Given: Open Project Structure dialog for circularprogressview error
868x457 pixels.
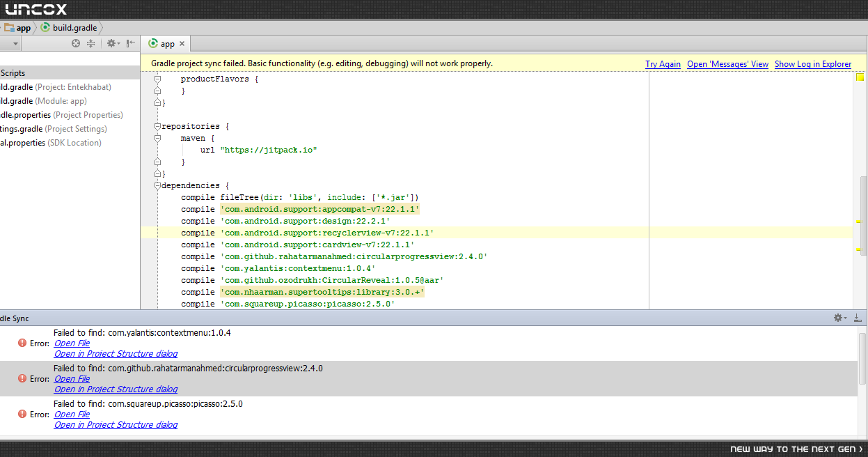Looking at the screenshot, I should [x=116, y=389].
